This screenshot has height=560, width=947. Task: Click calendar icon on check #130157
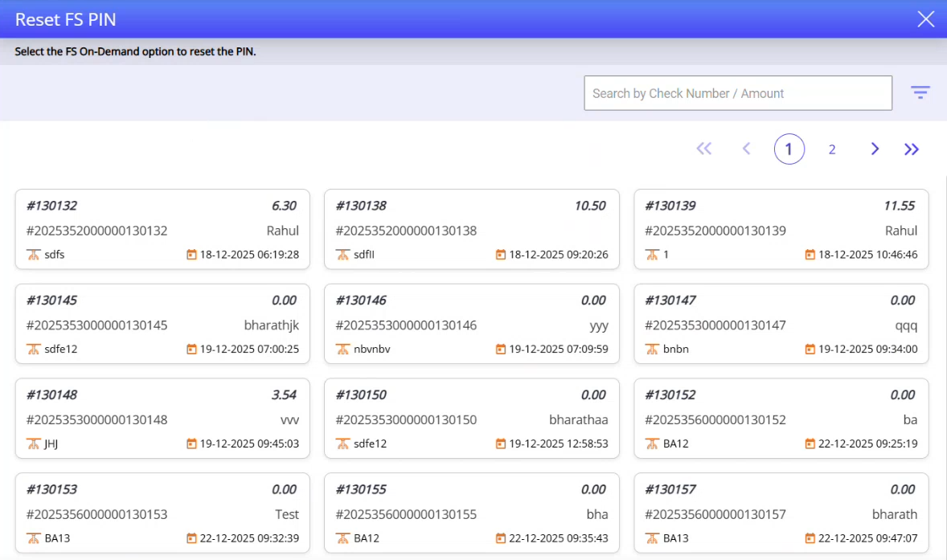point(810,538)
